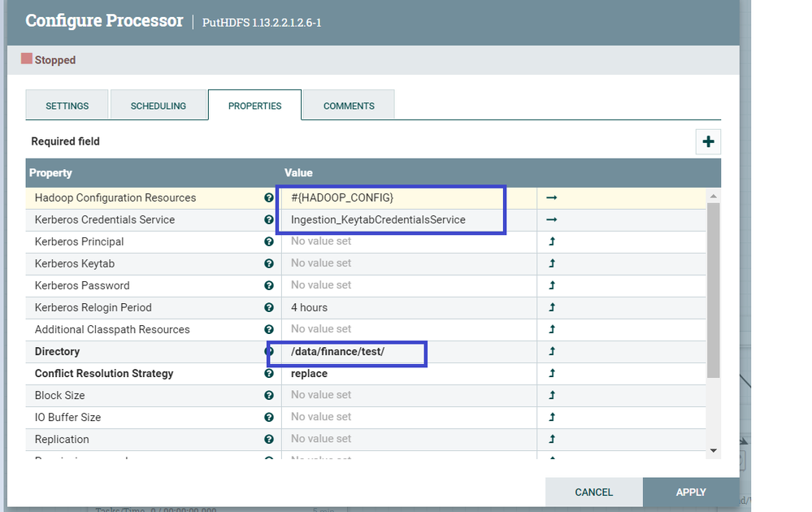Edit the Directory value /data/finance/test/
Image resolution: width=812 pixels, height=512 pixels.
(x=337, y=352)
